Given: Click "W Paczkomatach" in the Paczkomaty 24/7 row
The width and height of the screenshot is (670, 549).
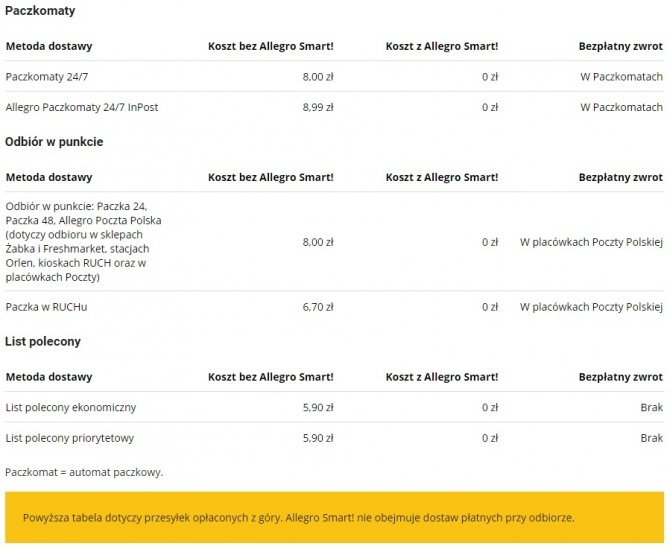Looking at the screenshot, I should pos(621,77).
